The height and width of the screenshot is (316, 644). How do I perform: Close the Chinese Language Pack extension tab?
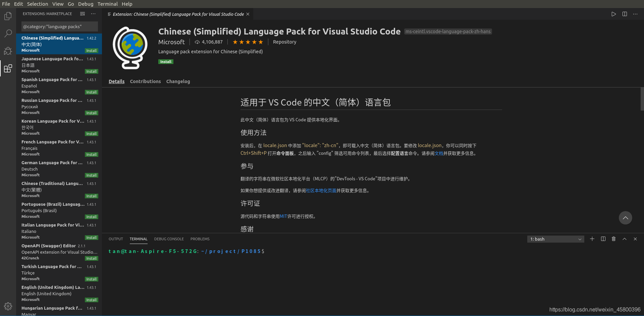pos(248,14)
